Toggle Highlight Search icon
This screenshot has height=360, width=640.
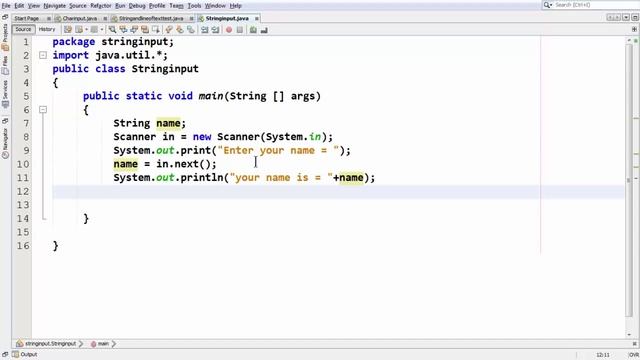coord(144,30)
